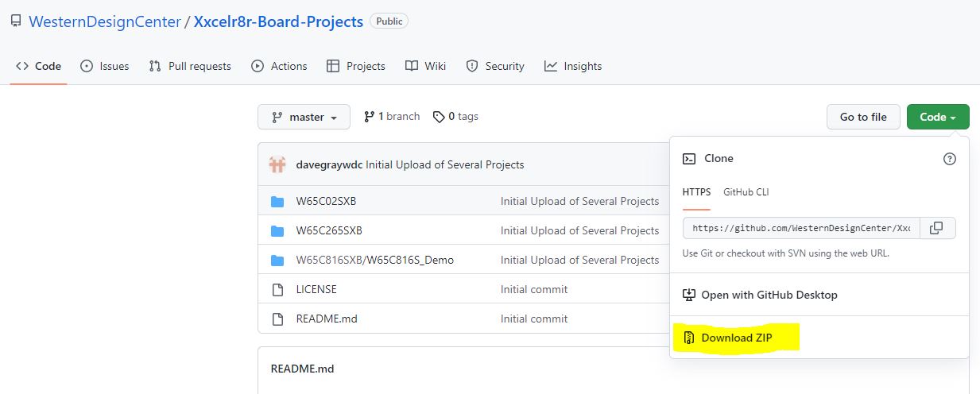980x394 pixels.
Task: Click the Insights graph icon
Action: coord(551,66)
